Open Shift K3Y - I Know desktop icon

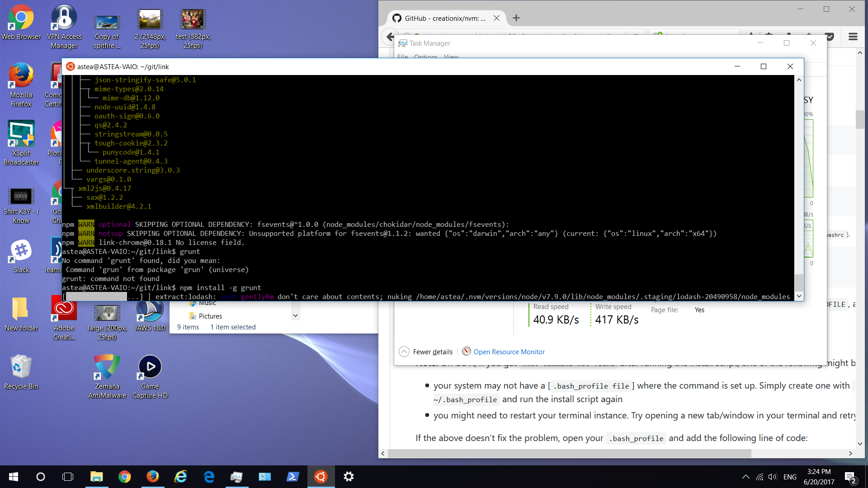[x=21, y=206]
